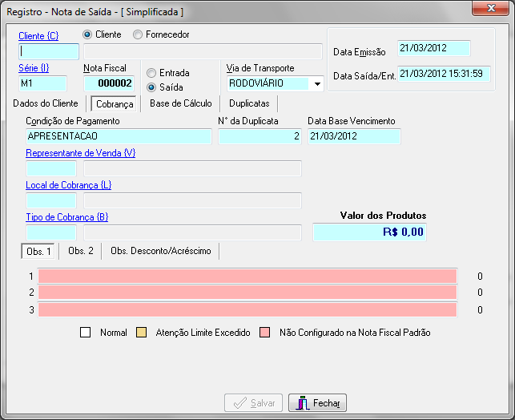The height and width of the screenshot is (420, 515).
Task: Click the Data Emissão date field
Action: 434,48
